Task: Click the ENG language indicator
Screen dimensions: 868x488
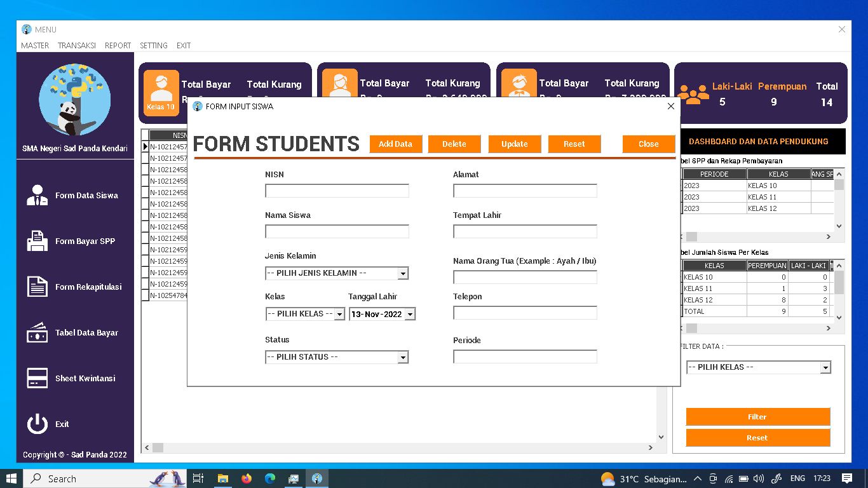Action: point(797,478)
